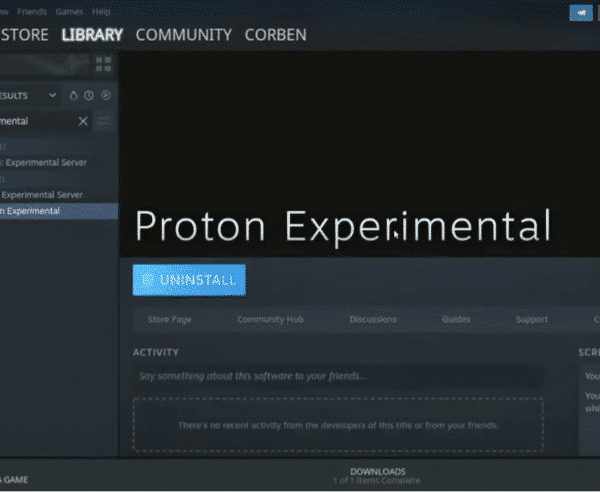Expand the results filter dropdown chevron
The image size is (600, 492).
pos(52,95)
